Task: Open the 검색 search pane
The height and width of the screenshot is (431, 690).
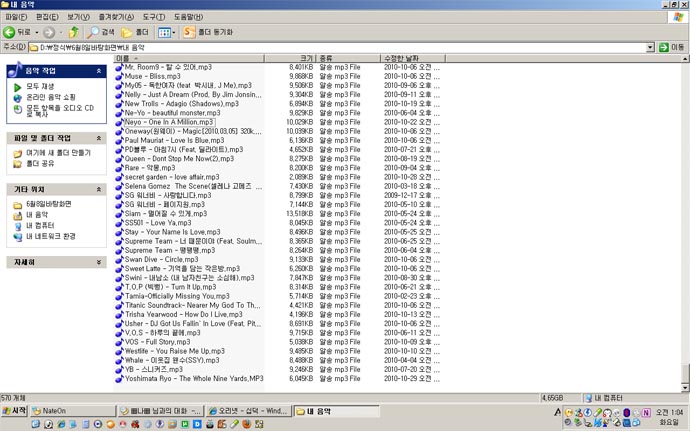Action: 101,32
